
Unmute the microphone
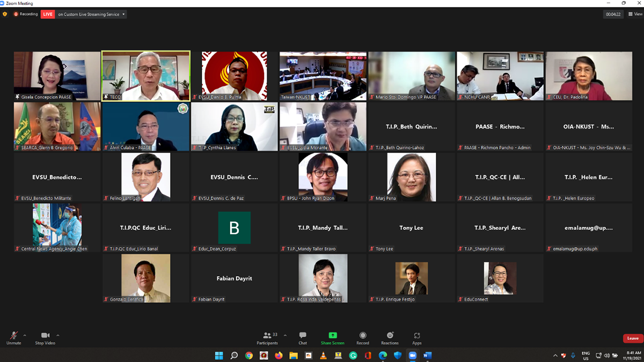pos(13,338)
